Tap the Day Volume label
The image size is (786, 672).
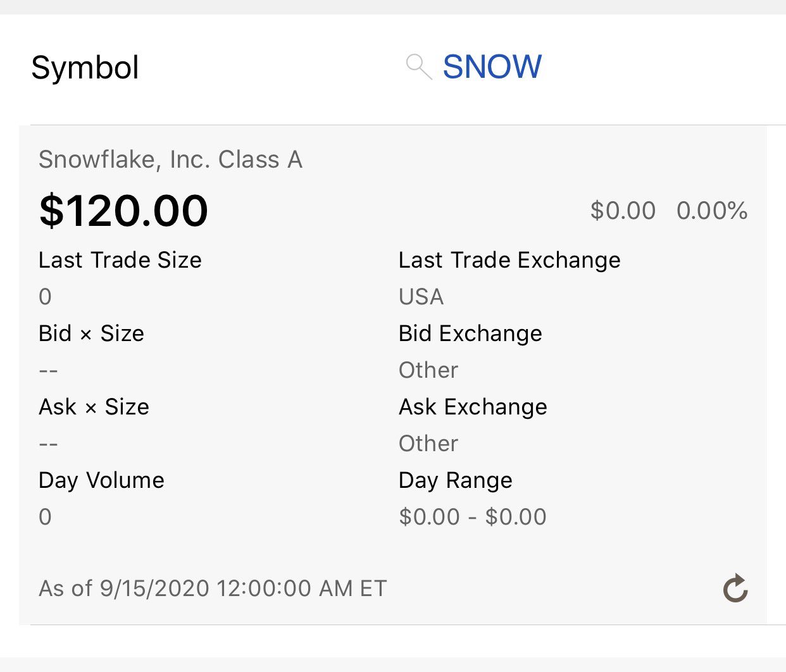(101, 480)
